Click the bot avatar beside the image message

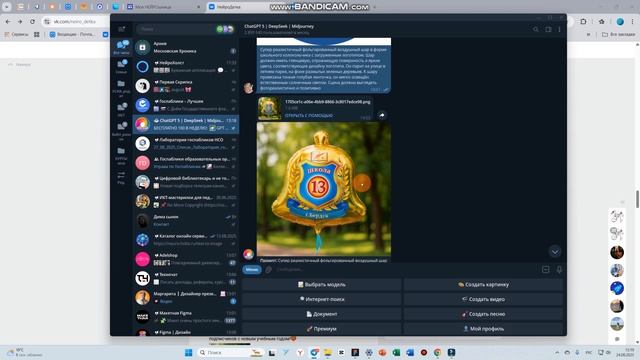point(249,254)
